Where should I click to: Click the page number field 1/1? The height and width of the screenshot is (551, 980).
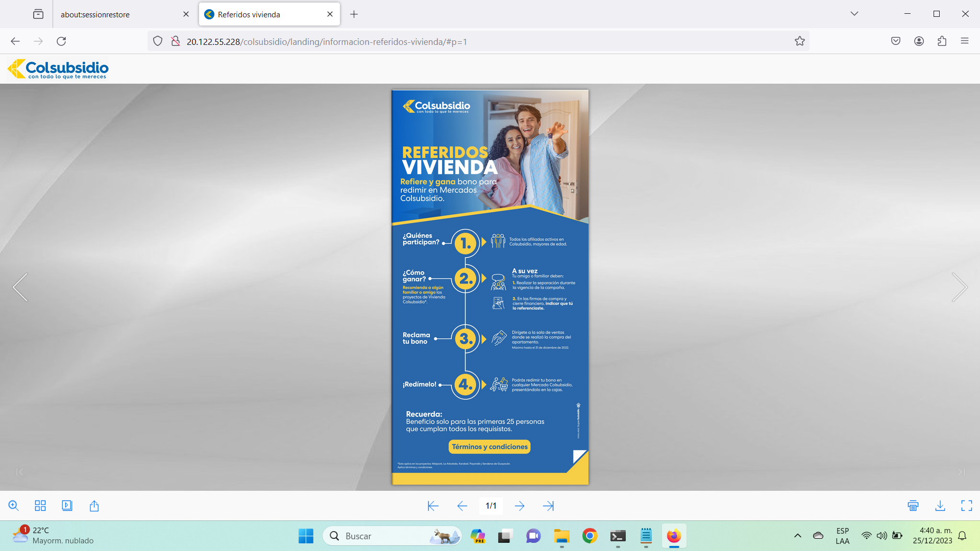coord(491,506)
